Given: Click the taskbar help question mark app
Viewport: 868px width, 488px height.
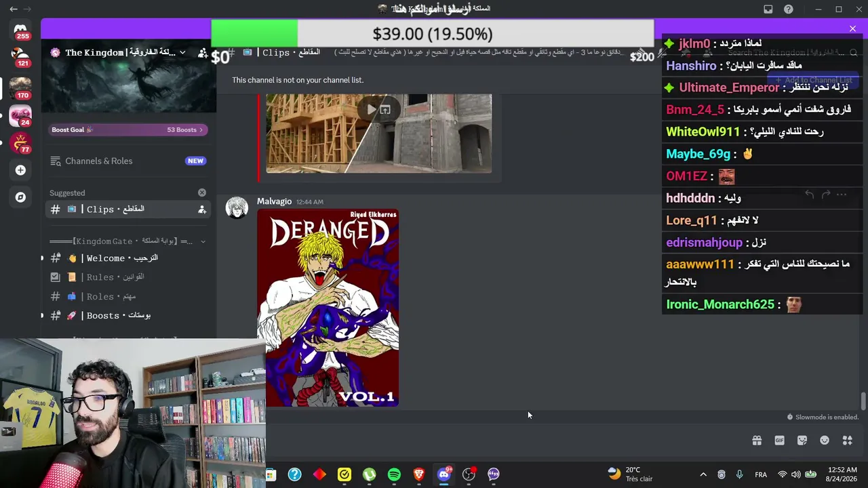Looking at the screenshot, I should coord(294,474).
